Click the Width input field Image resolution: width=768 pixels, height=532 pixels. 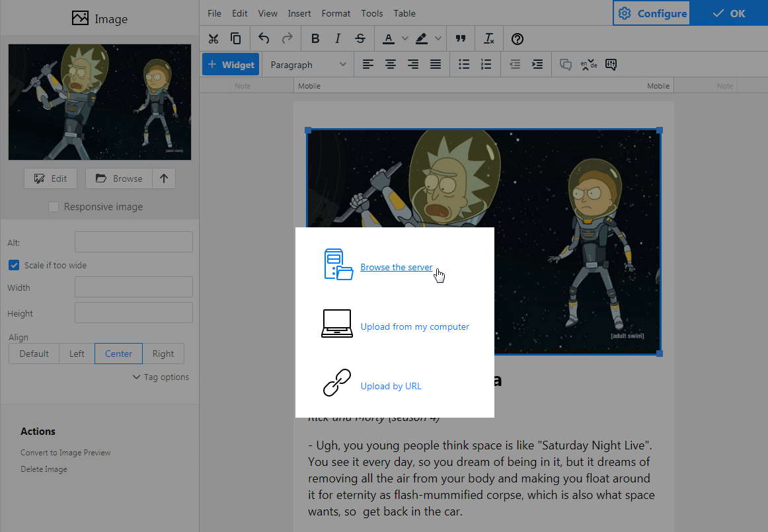click(x=134, y=287)
